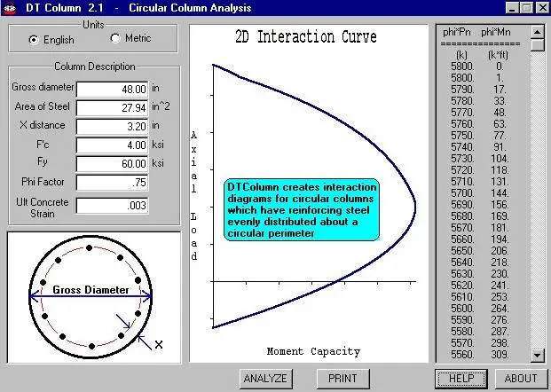Click the results list scroll down arrow

coord(538,355)
